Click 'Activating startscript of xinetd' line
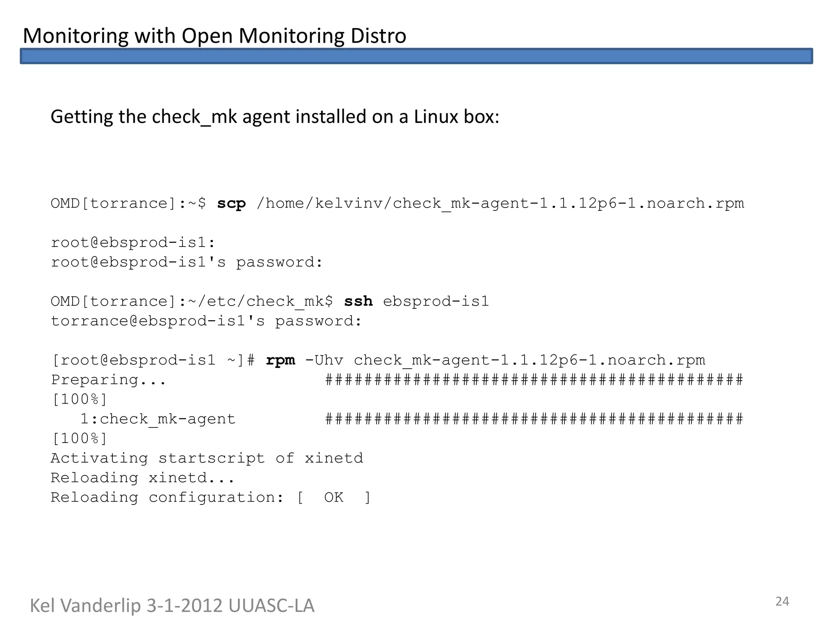Image resolution: width=840 pixels, height=630 pixels. pyautogui.click(x=207, y=458)
